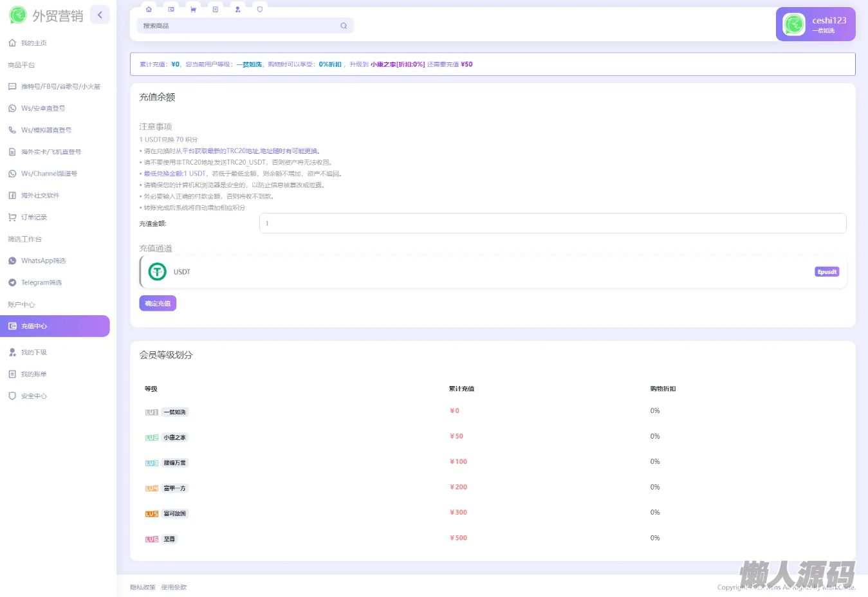Open the 隐私政策 footer link
This screenshot has width=868, height=597.
(143, 587)
